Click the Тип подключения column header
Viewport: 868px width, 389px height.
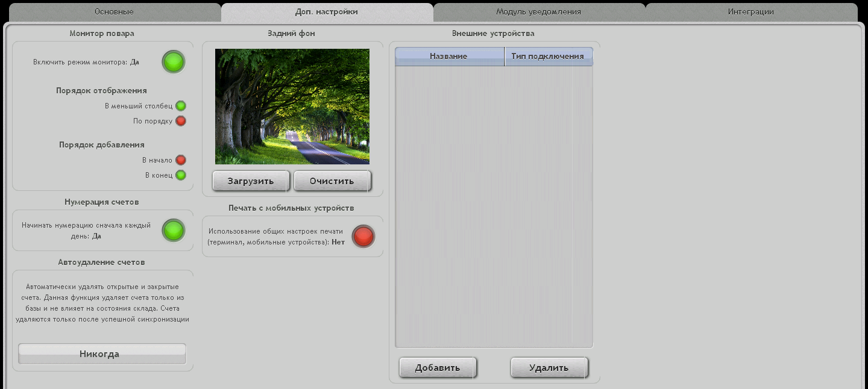pos(549,56)
